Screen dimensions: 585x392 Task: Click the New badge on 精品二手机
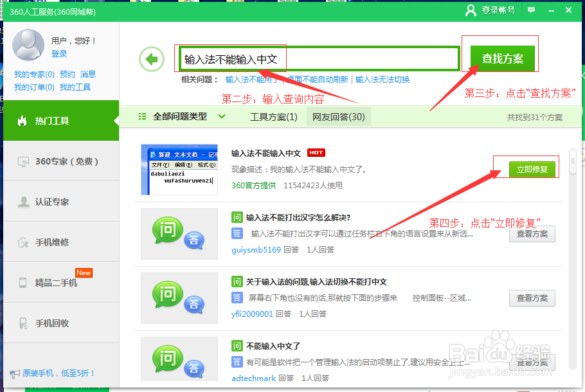(x=84, y=272)
